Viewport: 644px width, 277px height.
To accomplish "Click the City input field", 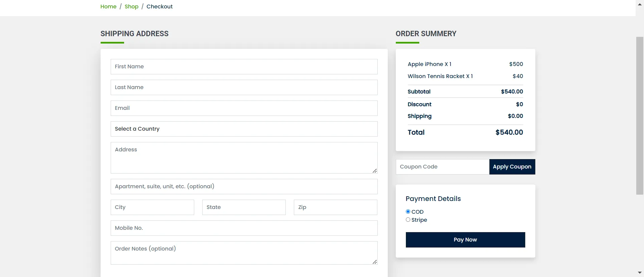I will point(152,207).
